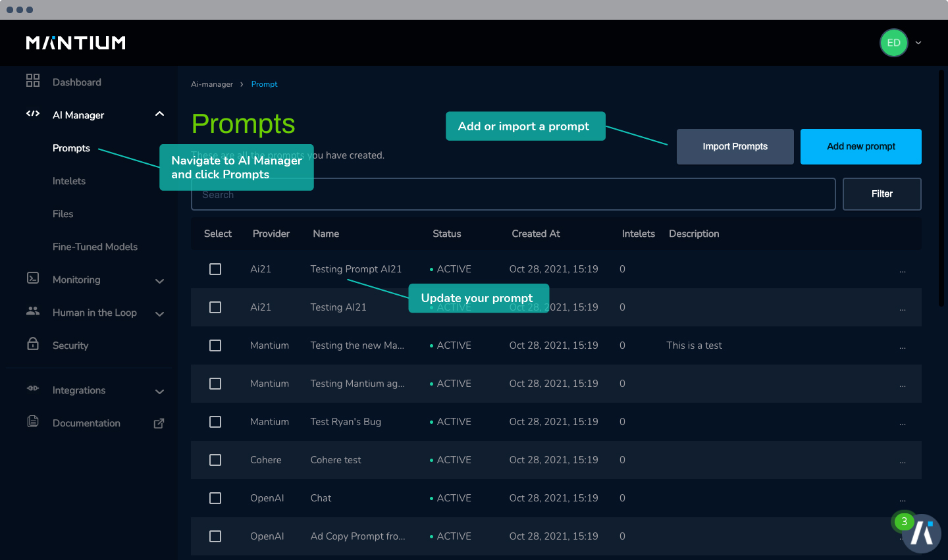948x560 pixels.
Task: Open the ED user avatar
Action: (x=893, y=43)
